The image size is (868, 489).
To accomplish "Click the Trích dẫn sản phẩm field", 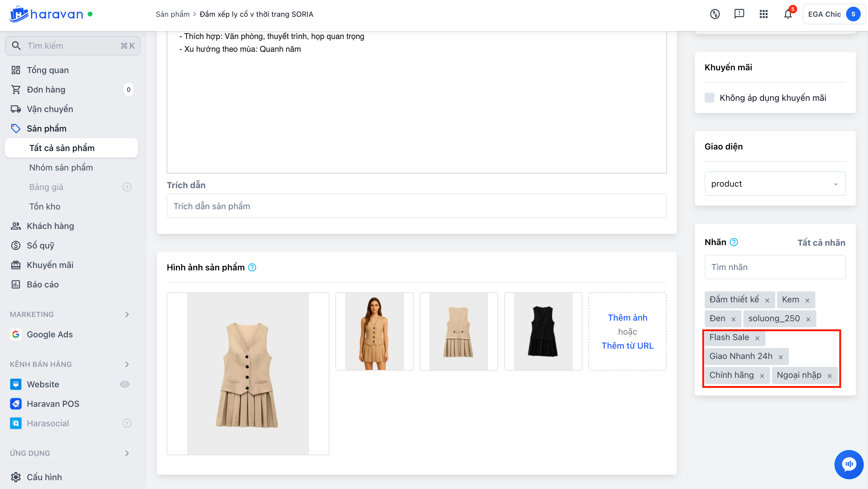I will [416, 206].
